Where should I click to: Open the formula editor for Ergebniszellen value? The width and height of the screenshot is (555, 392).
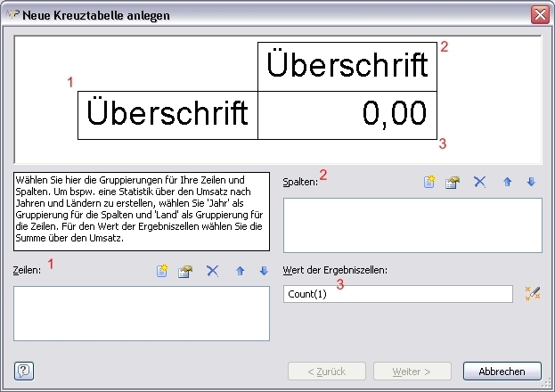coord(533,294)
